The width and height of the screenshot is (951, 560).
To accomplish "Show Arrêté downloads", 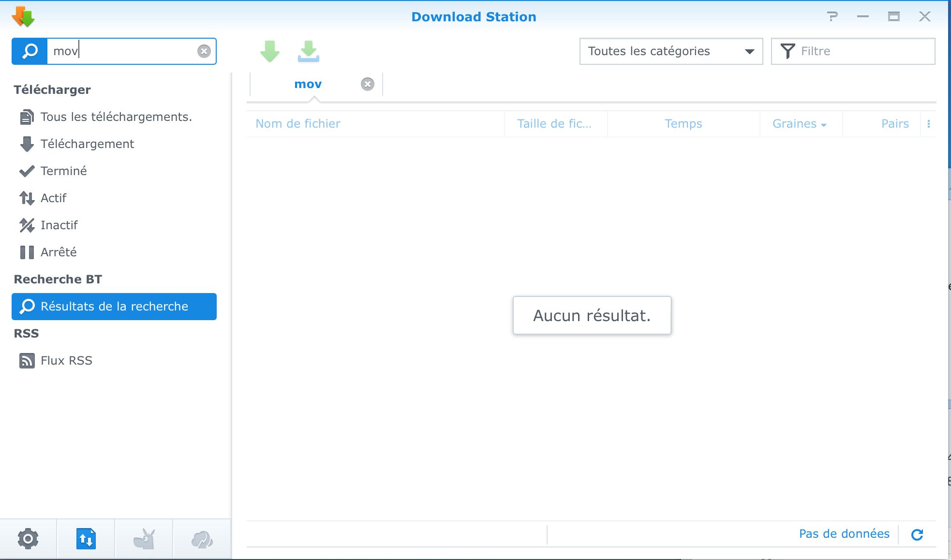I will [114, 252].
